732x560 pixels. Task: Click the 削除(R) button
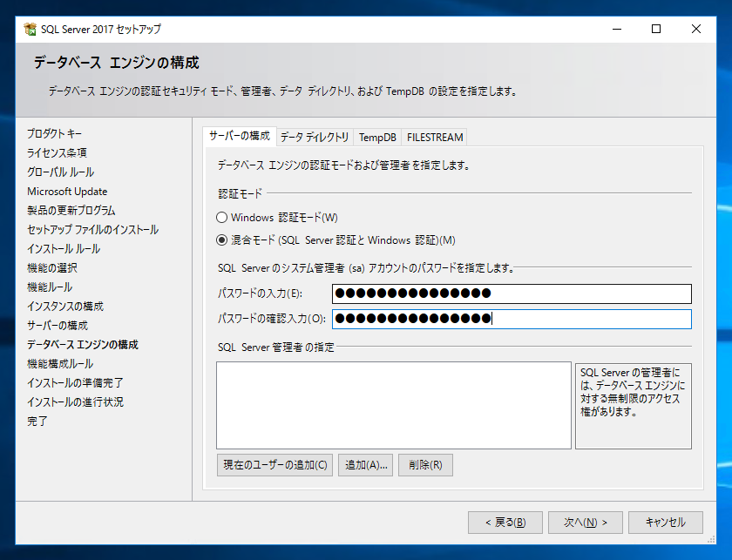point(425,465)
